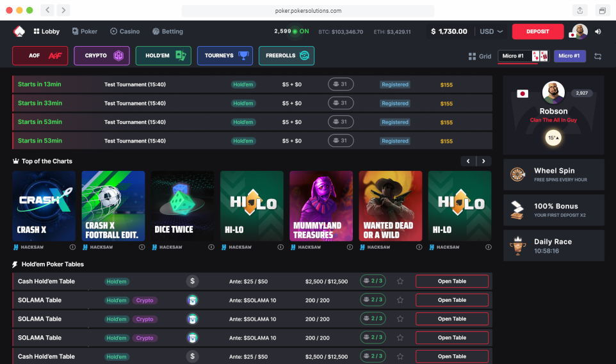Click info icon under Crash X game

(72, 247)
